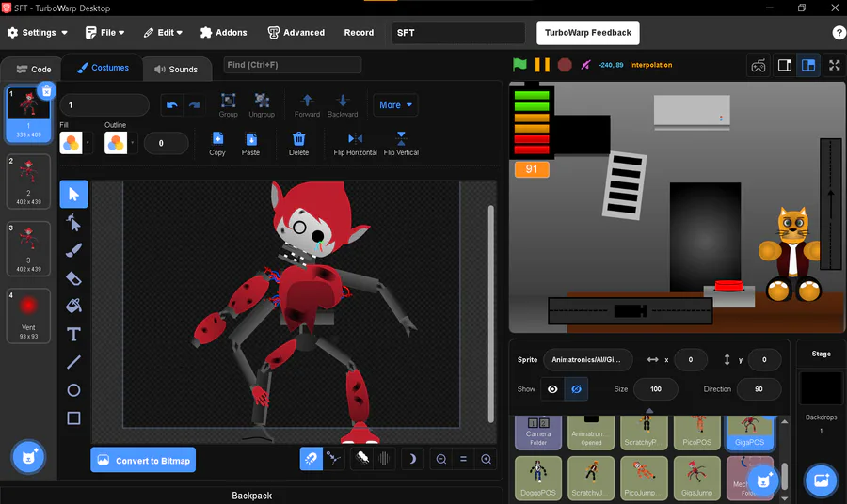Open Advanced settings
Viewport: 847px width, 504px height.
296,32
